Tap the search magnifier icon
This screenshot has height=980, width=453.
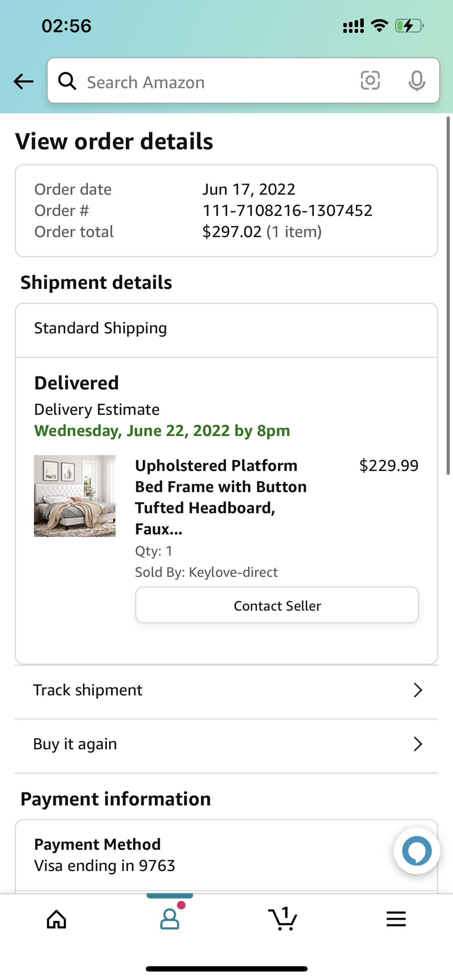(x=67, y=81)
